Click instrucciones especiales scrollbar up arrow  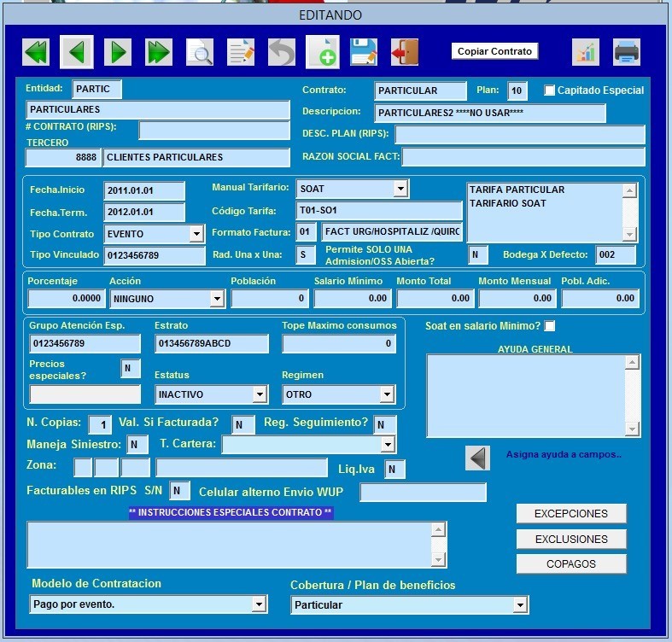click(438, 529)
